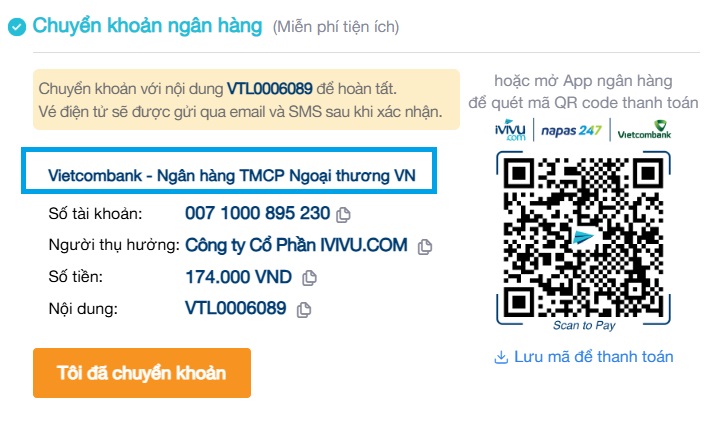
Task: Click the iVIVU.com logo above the QR code
Action: [510, 131]
